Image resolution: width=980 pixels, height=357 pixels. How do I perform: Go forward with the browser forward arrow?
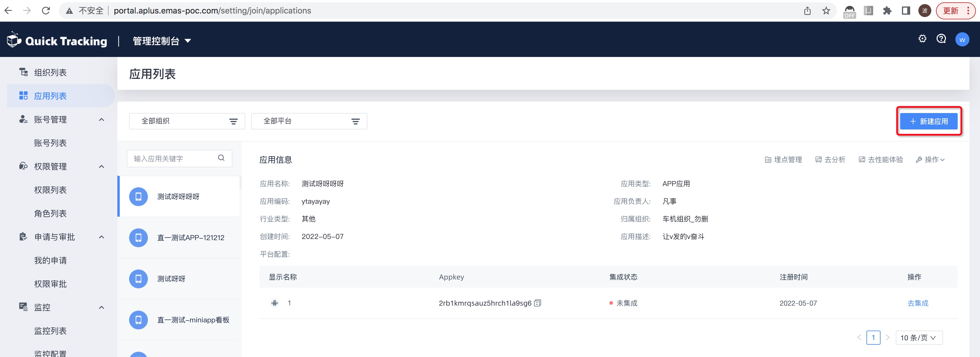click(27, 11)
